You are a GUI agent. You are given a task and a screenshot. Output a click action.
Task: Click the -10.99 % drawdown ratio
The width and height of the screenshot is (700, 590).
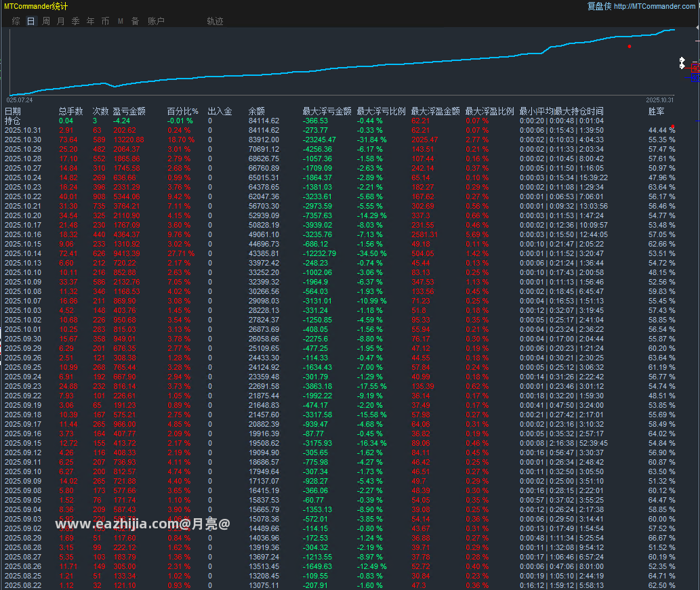(x=372, y=301)
